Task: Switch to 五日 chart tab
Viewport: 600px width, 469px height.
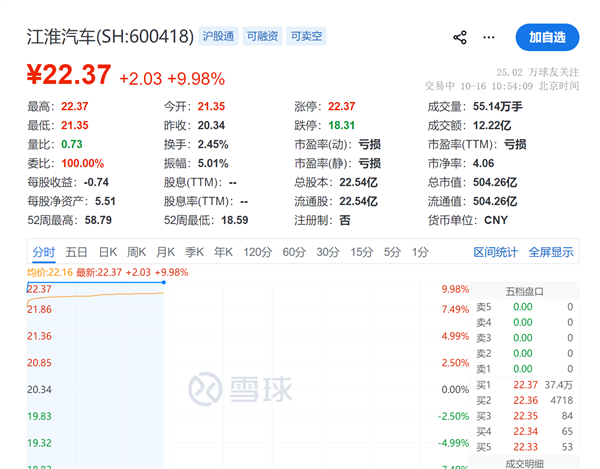Action: point(76,252)
